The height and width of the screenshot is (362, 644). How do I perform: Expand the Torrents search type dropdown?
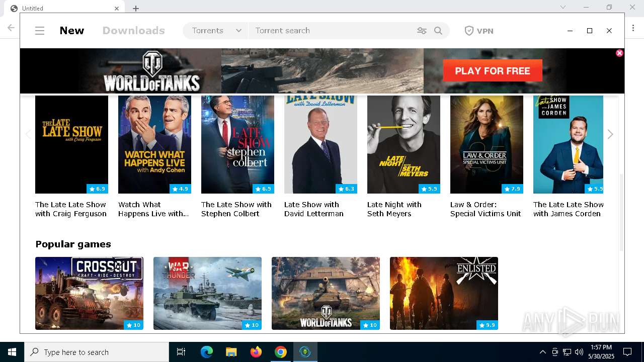216,31
